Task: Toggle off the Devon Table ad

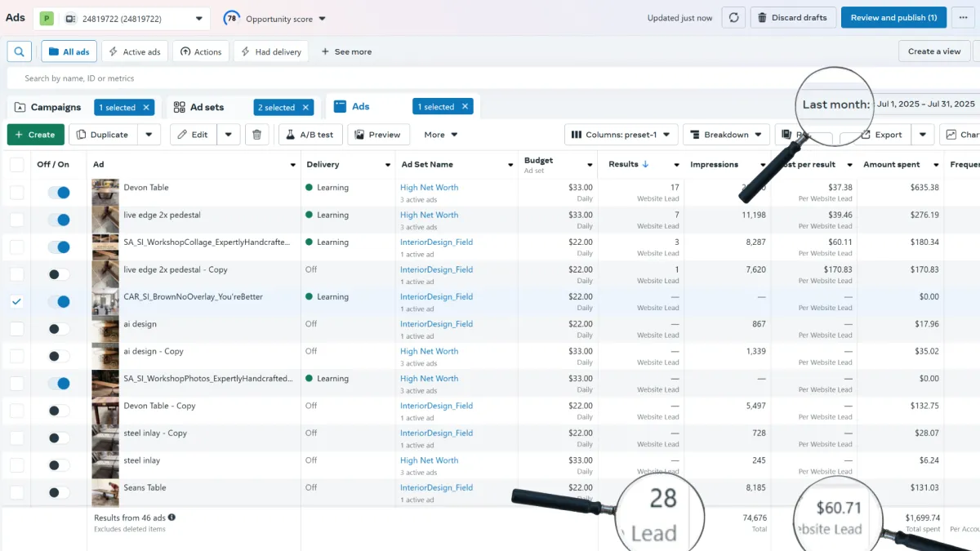Action: (x=59, y=193)
